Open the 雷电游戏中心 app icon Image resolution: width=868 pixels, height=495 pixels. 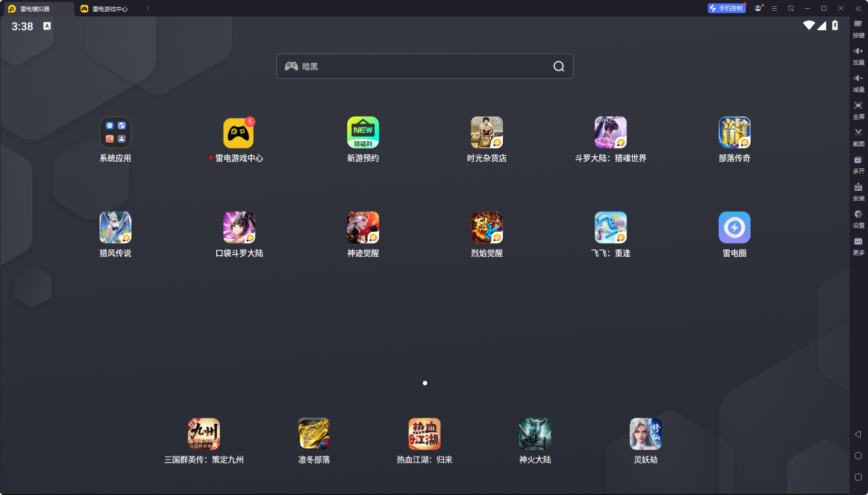(238, 133)
